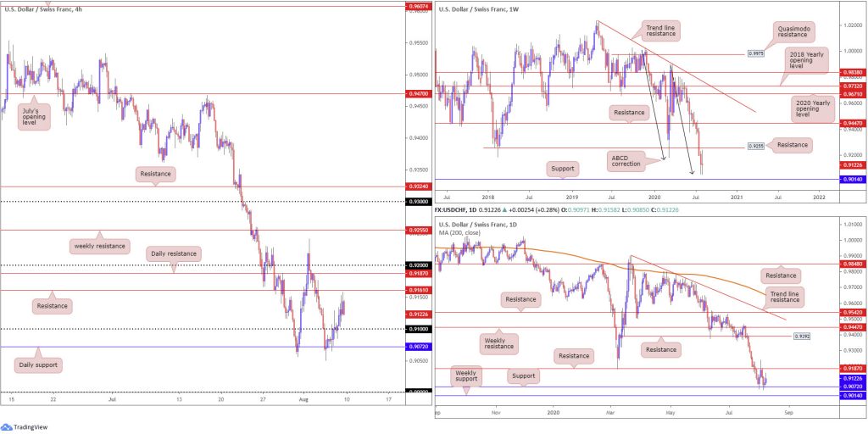Select the "U.S. Dollar / Swiss Franc, 4h" title
The height and width of the screenshot is (434, 868).
(43, 8)
